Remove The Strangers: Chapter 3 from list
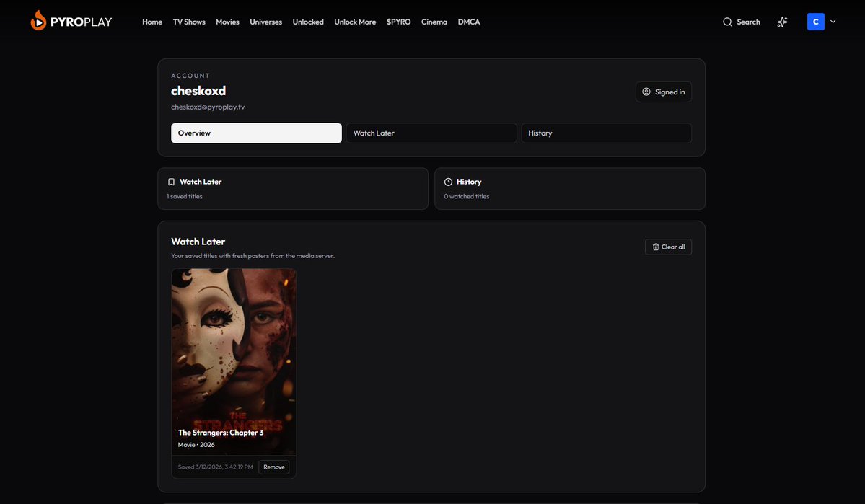The height and width of the screenshot is (504, 865). 274,467
